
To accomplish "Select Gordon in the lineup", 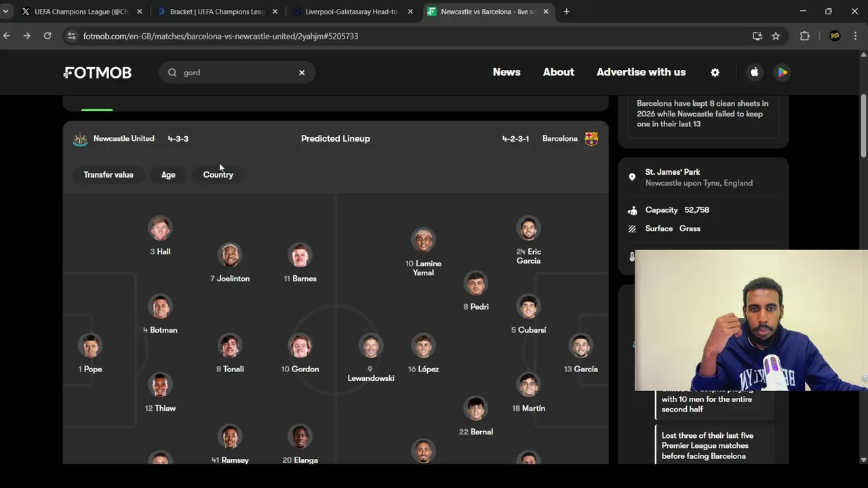I will [300, 353].
